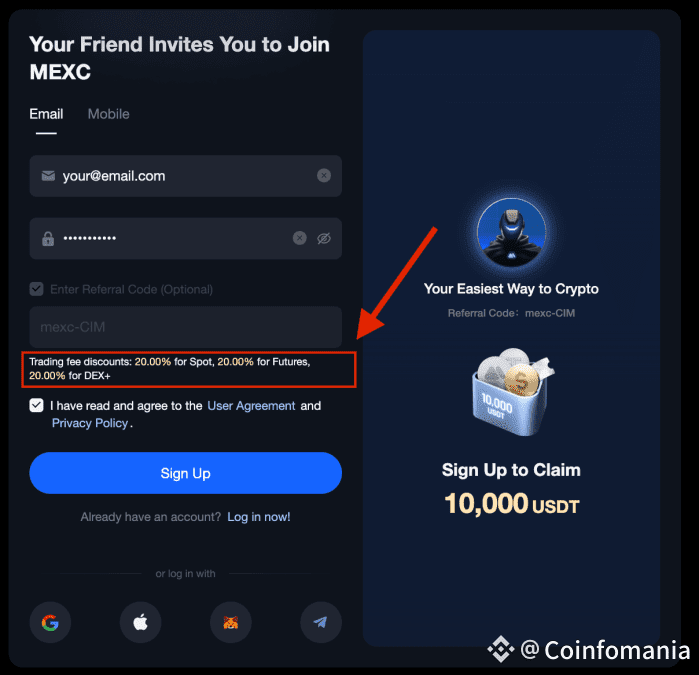Open the User Agreement link
This screenshot has height=675, width=699.
click(x=251, y=406)
